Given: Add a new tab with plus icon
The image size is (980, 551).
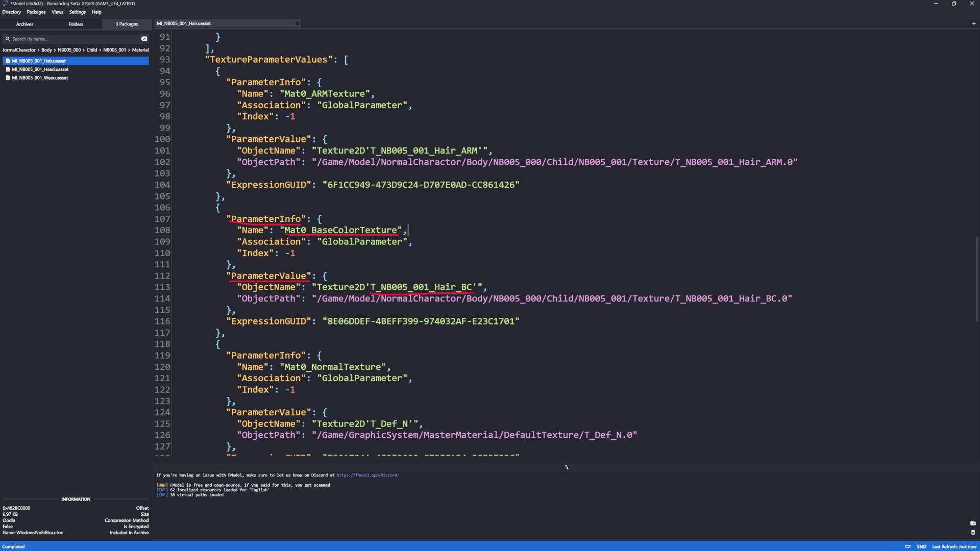Looking at the screenshot, I should point(973,23).
